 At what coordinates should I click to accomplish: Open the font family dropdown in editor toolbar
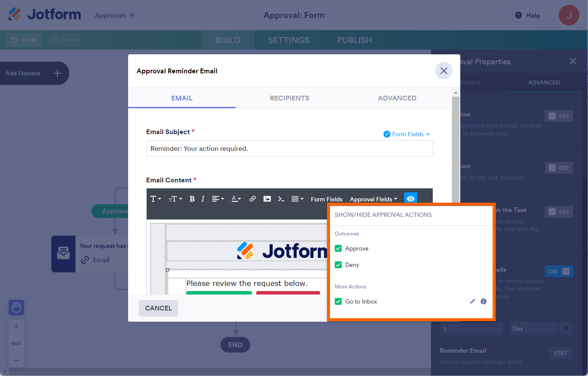[x=156, y=199]
